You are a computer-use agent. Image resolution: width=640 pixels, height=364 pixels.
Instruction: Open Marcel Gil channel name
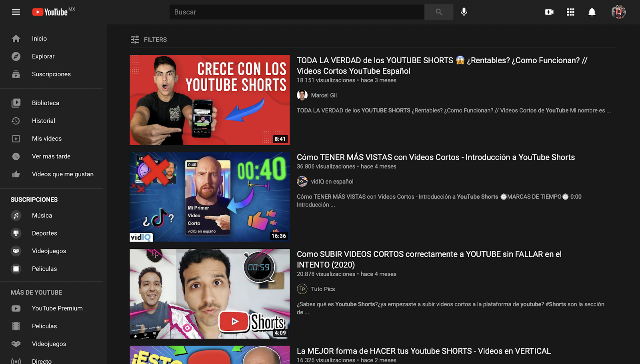pyautogui.click(x=324, y=95)
